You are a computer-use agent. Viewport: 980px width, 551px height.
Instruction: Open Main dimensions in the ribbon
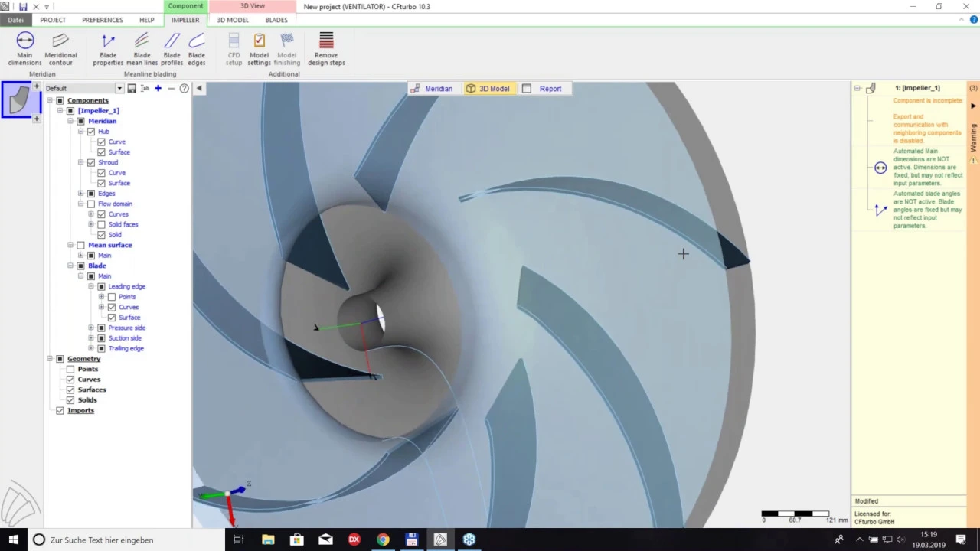24,49
